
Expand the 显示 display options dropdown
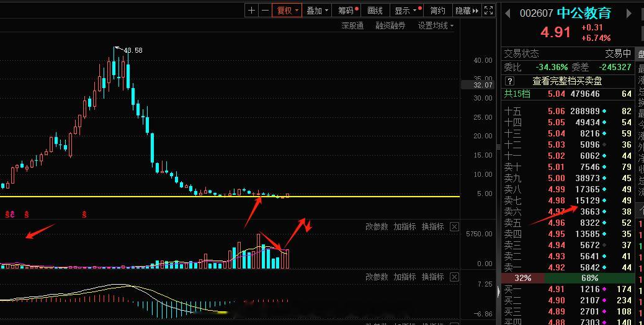tap(406, 11)
